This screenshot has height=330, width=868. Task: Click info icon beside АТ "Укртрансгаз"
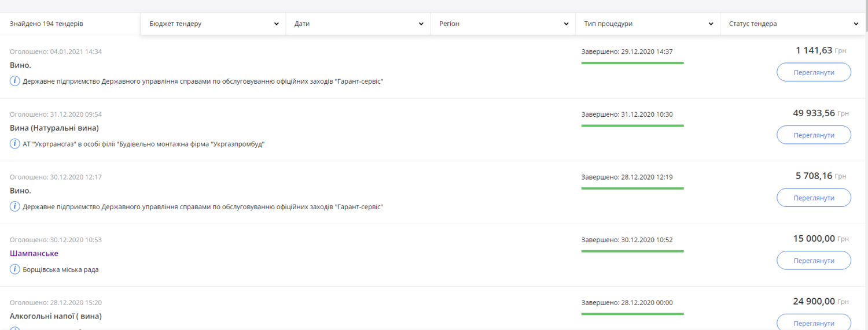15,143
